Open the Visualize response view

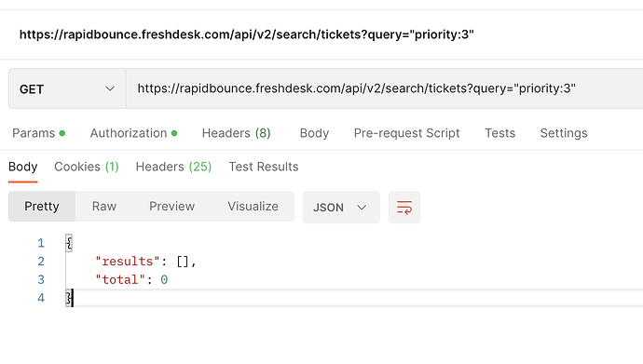point(253,207)
